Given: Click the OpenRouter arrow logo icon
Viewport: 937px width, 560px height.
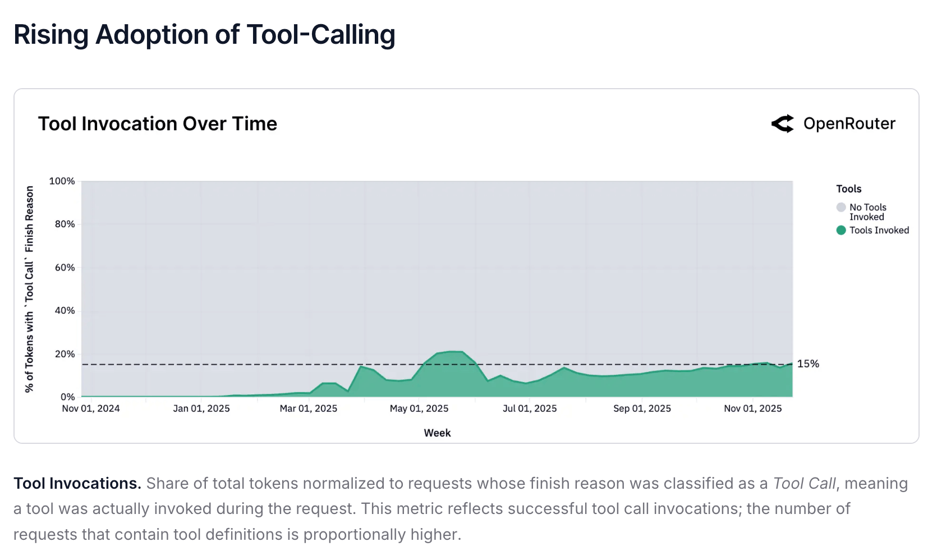Looking at the screenshot, I should click(783, 124).
